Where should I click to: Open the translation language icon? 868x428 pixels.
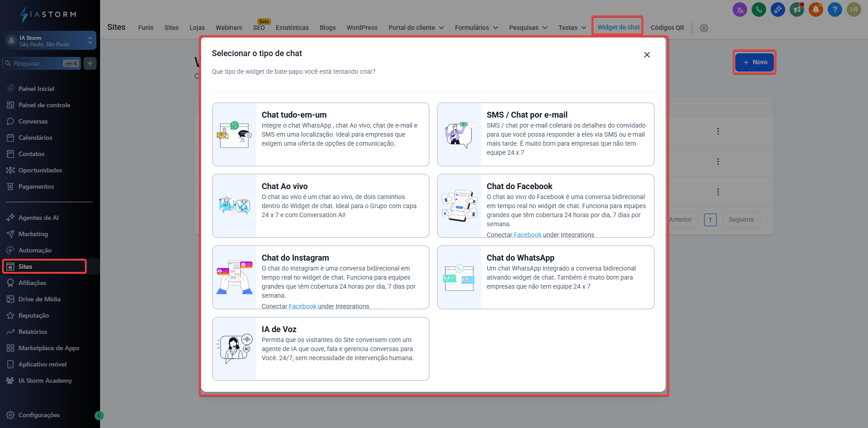click(739, 10)
